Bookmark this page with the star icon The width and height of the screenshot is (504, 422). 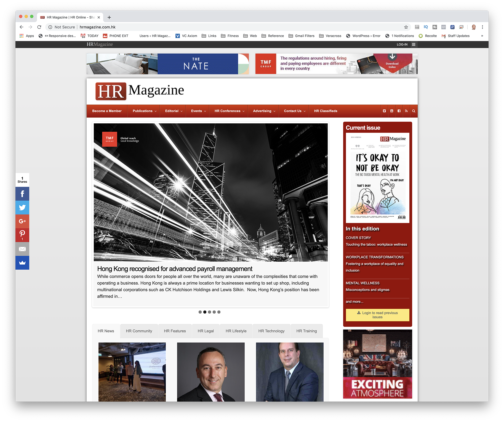click(406, 27)
